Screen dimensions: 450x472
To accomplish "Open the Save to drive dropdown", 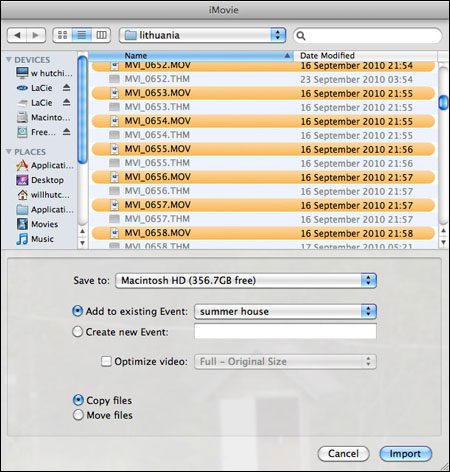I will click(246, 280).
